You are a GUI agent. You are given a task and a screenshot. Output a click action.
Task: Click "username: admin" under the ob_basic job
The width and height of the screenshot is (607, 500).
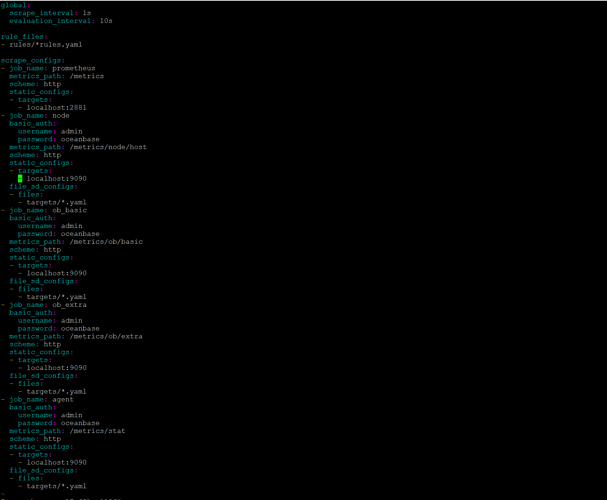coord(50,226)
